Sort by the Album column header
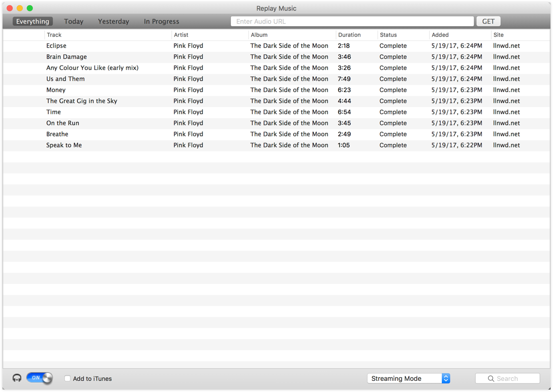This screenshot has height=392, width=553. 293,35
